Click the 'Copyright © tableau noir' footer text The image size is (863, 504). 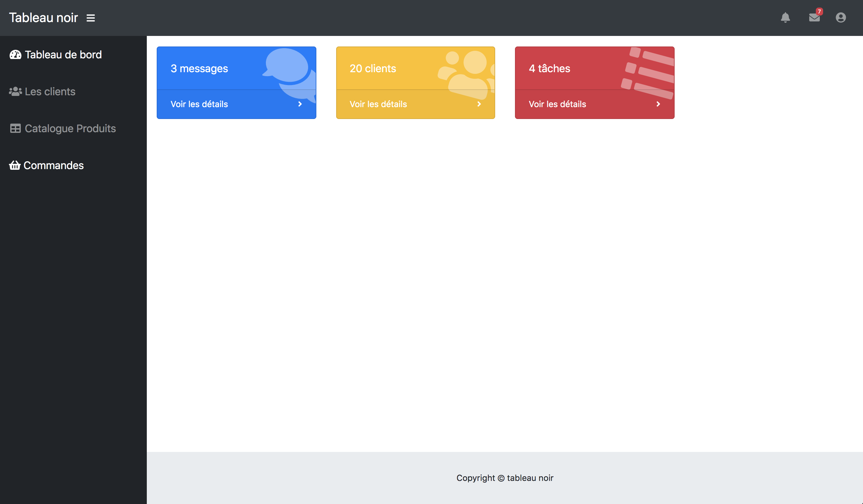coord(505,478)
